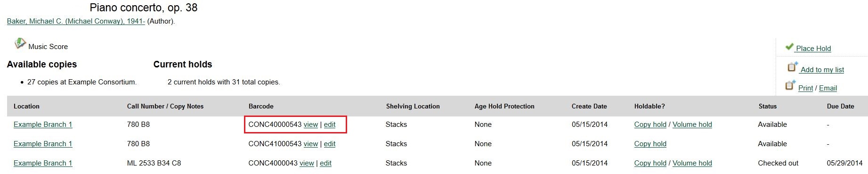Click the Music Score format icon
Screen dimensions: 868x174
tap(20, 44)
